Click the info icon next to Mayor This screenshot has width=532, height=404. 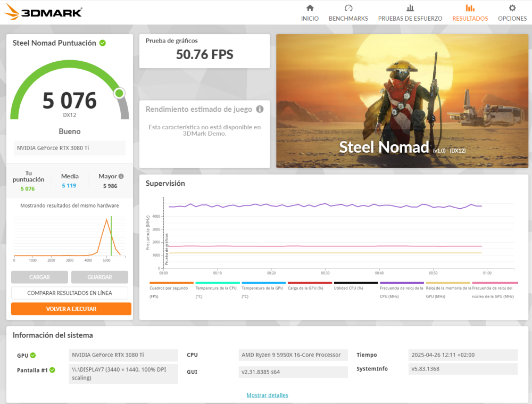pos(121,176)
